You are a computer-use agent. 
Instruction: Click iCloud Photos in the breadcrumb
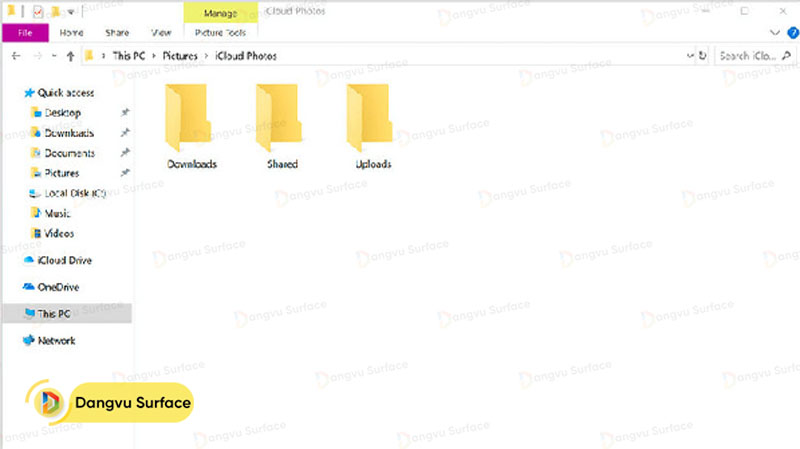click(x=246, y=56)
